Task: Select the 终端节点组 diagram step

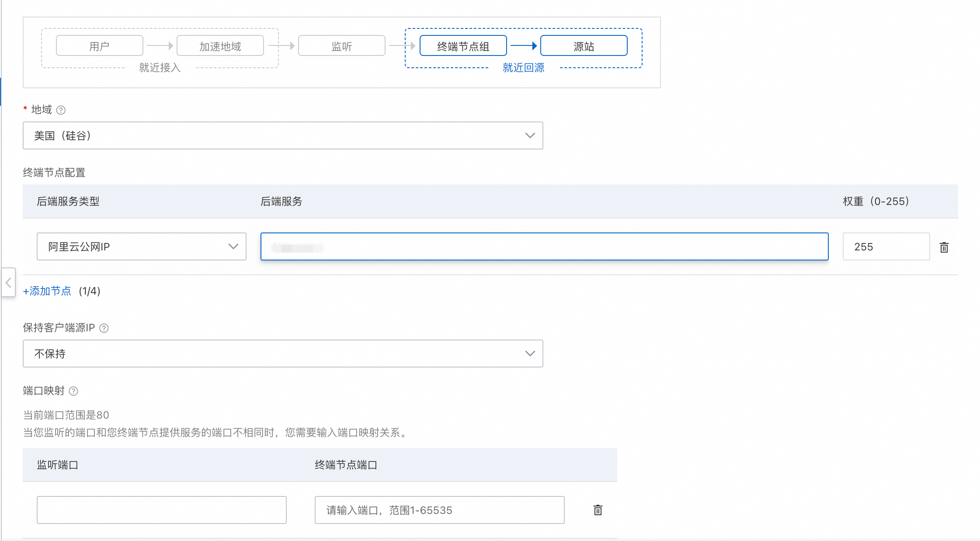Action: (463, 46)
